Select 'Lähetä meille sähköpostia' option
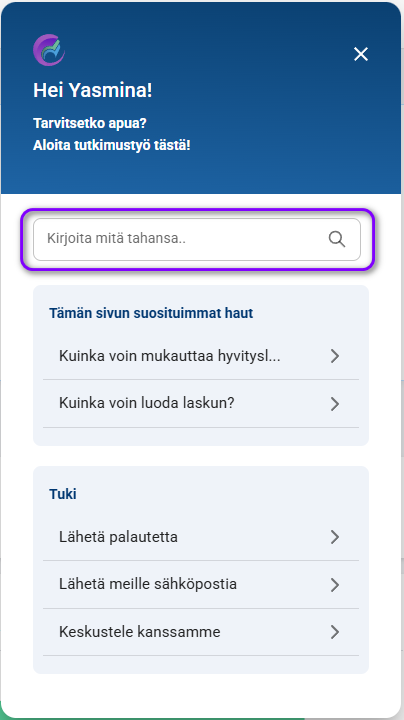Image resolution: width=404 pixels, height=720 pixels. (201, 585)
